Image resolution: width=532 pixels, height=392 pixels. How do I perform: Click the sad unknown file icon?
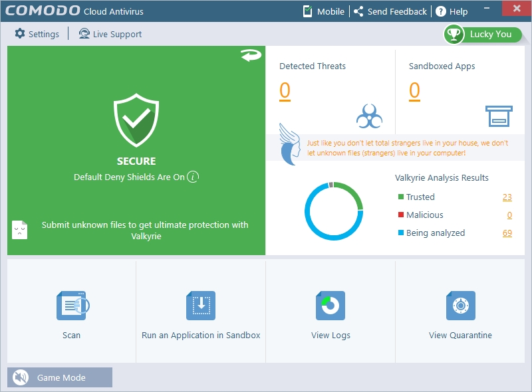pos(20,230)
